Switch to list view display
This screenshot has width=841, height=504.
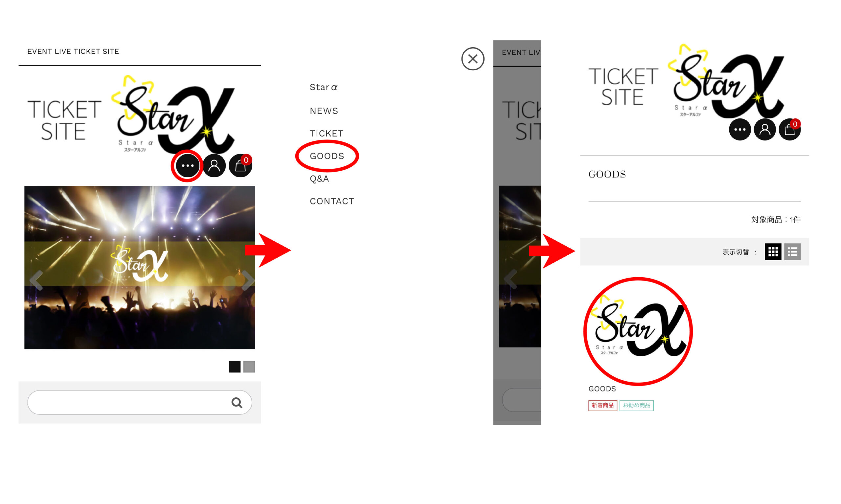pos(792,252)
